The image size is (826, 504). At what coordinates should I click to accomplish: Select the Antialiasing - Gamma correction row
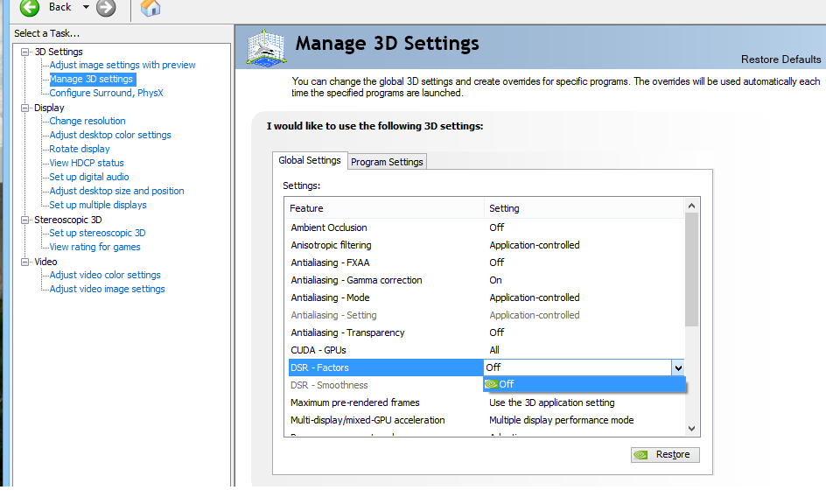(485, 280)
